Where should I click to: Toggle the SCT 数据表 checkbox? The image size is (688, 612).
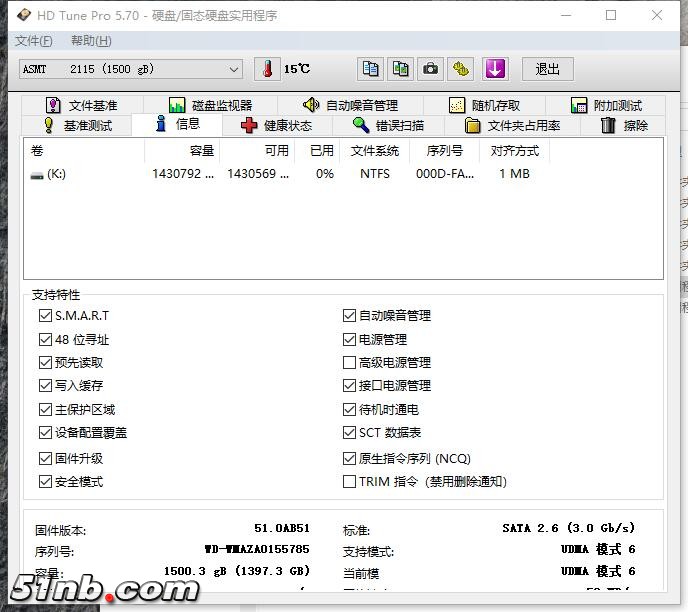[x=349, y=433]
